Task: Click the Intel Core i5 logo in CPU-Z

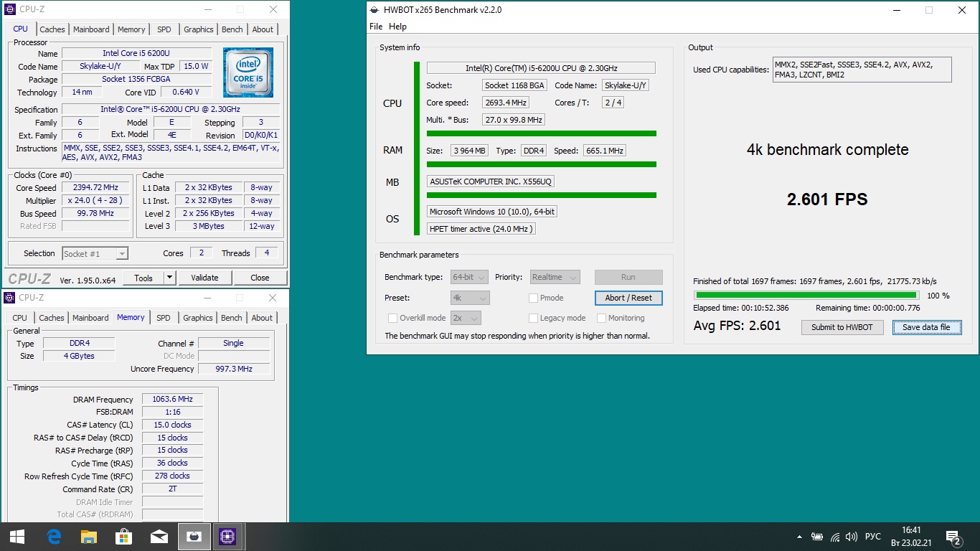Action: click(248, 72)
